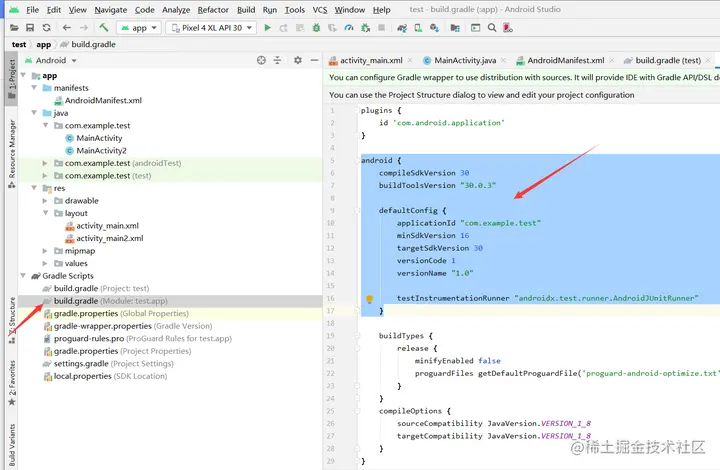Collapse the layout folder
The width and height of the screenshot is (720, 470).
[45, 213]
